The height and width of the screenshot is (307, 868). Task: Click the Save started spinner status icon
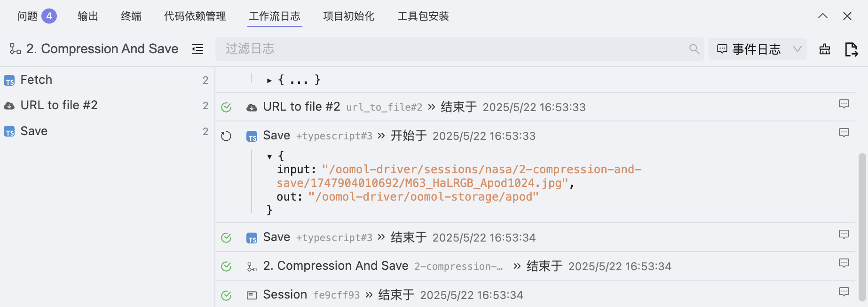click(x=226, y=136)
